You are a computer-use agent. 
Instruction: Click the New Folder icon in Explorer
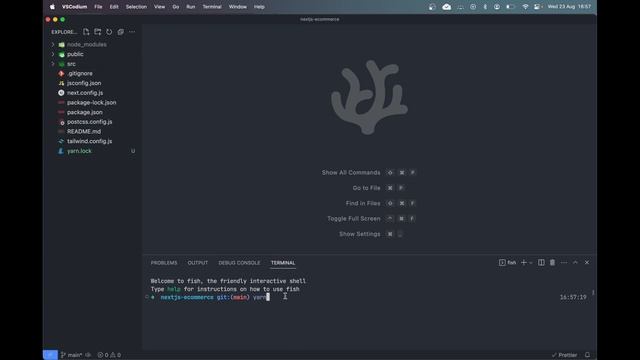98,32
